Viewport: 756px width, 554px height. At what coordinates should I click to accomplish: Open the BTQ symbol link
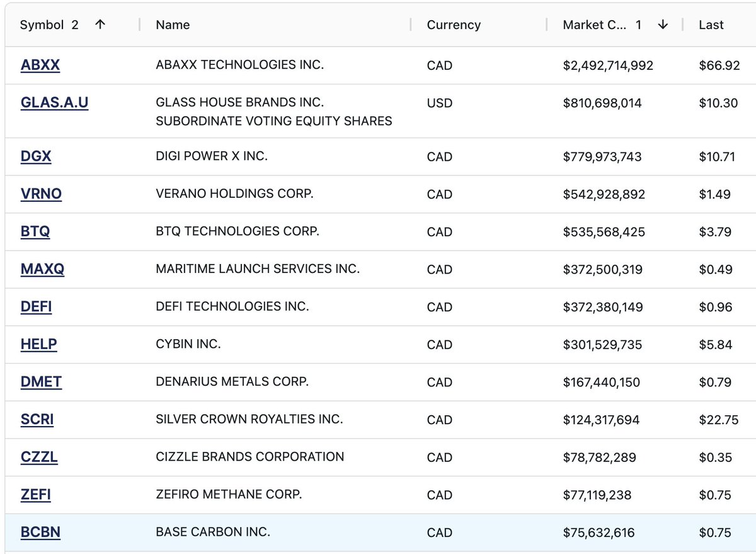coord(35,232)
